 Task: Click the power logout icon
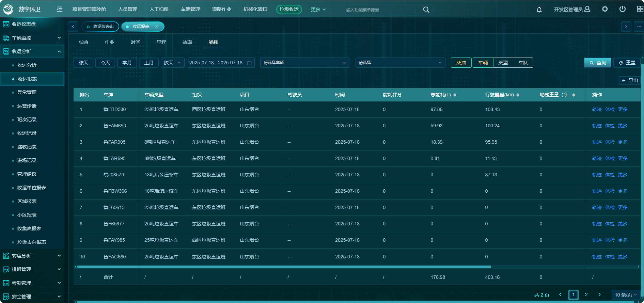coord(623,9)
